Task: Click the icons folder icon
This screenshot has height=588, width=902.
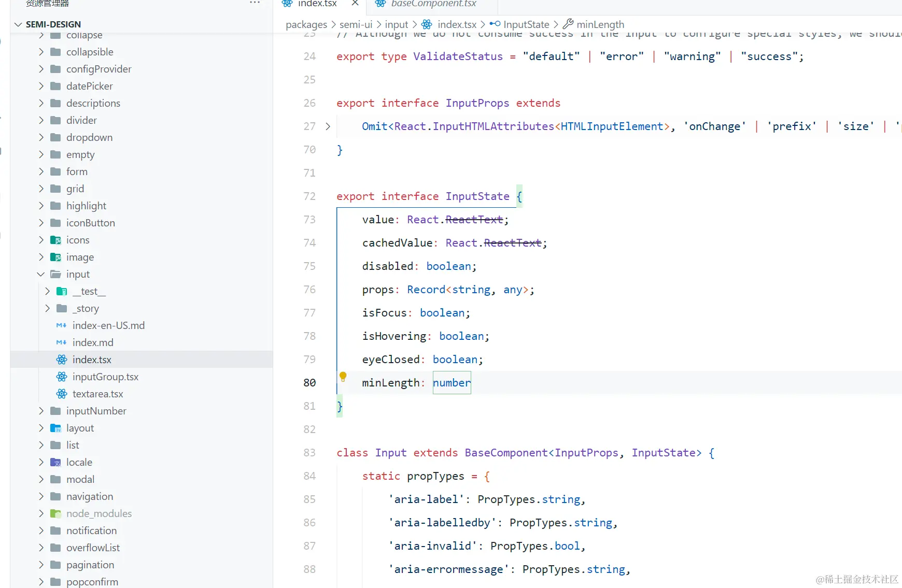Action: (x=55, y=240)
